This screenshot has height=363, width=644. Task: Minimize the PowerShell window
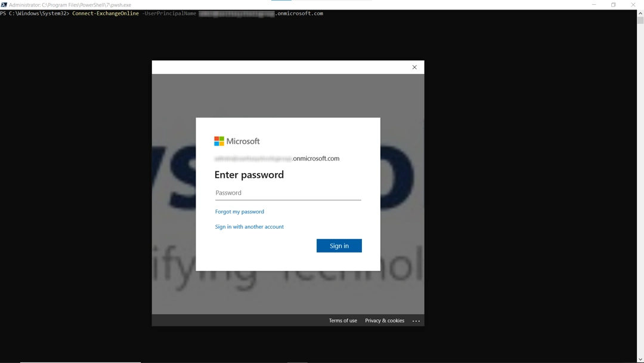pyautogui.click(x=594, y=5)
